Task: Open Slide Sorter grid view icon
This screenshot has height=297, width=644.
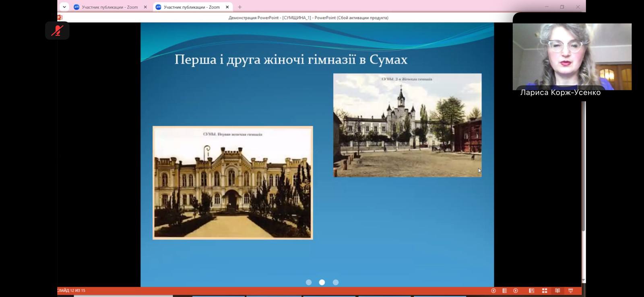Action: 545,291
